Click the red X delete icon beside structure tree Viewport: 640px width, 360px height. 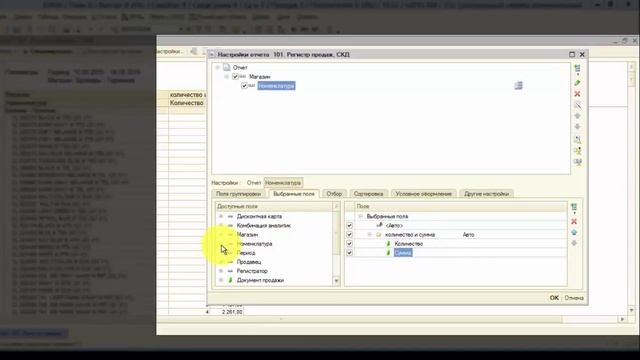[577, 94]
